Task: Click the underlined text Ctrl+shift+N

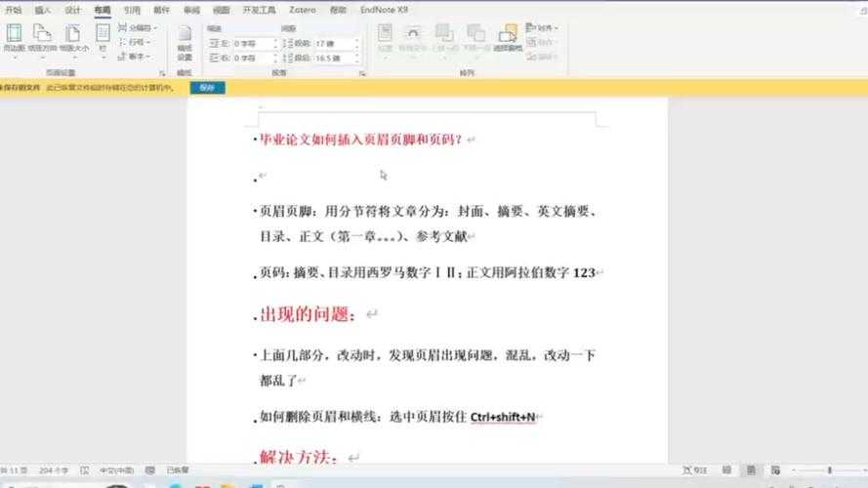Action: (503, 417)
